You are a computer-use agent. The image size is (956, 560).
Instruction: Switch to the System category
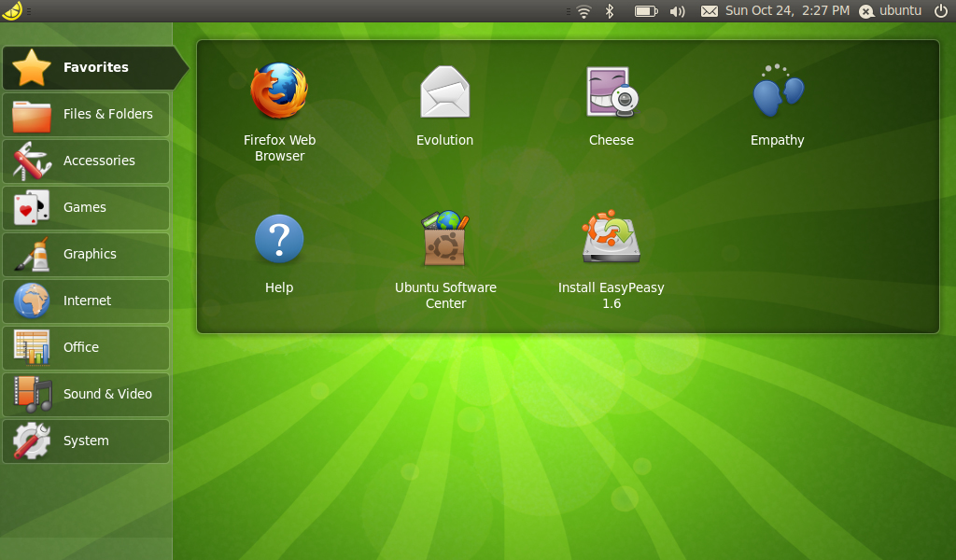coord(86,441)
